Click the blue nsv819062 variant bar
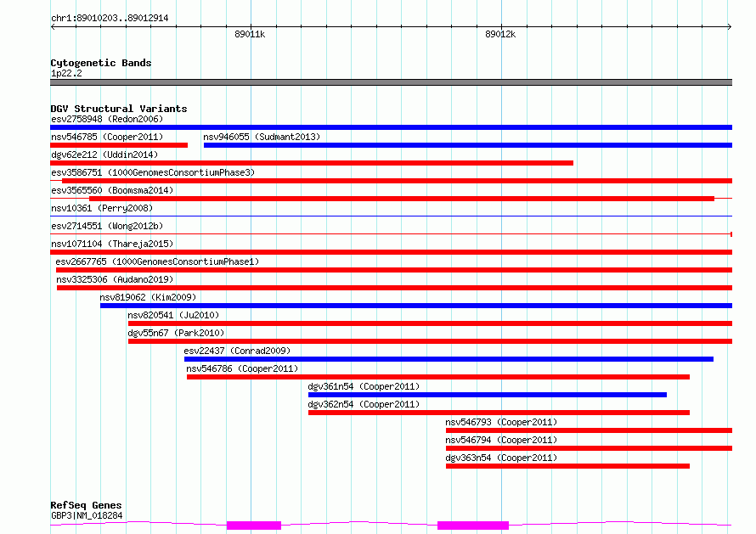 coord(416,306)
